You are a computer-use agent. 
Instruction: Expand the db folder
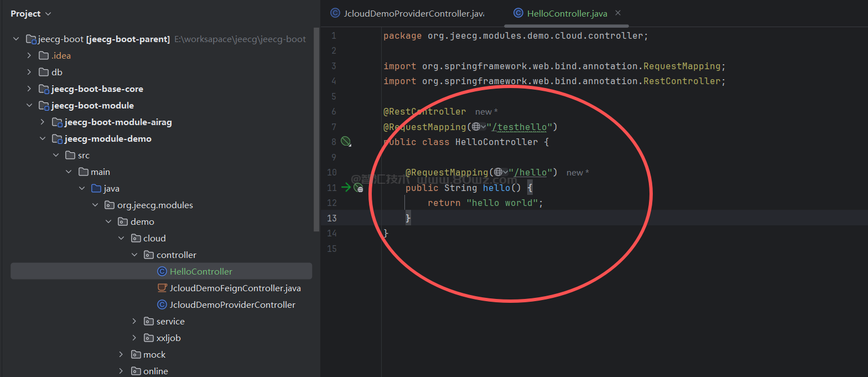point(29,72)
